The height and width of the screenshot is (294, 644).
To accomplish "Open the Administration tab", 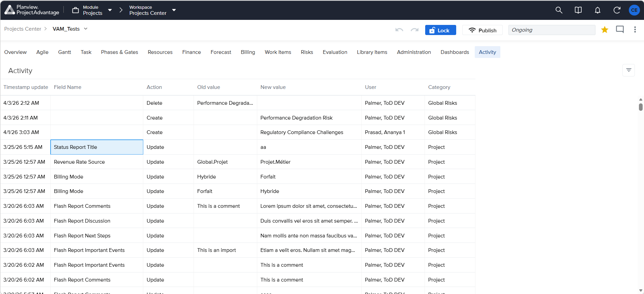I will point(414,52).
